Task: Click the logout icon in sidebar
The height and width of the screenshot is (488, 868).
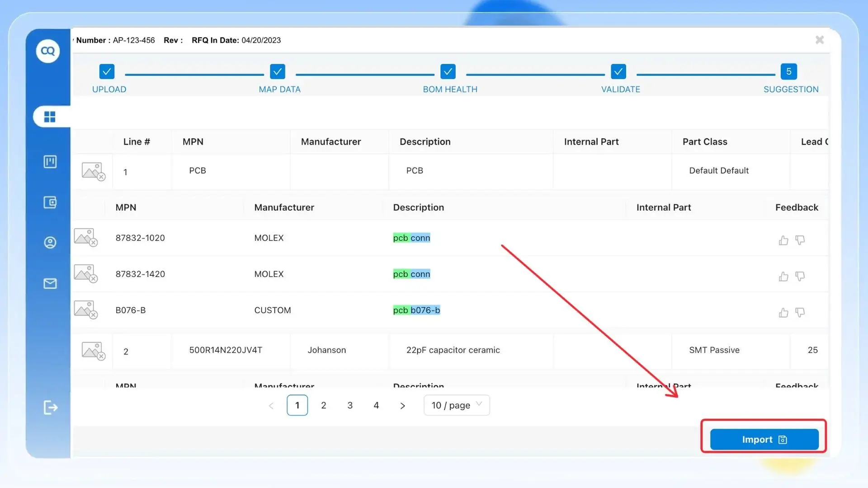Action: tap(50, 408)
